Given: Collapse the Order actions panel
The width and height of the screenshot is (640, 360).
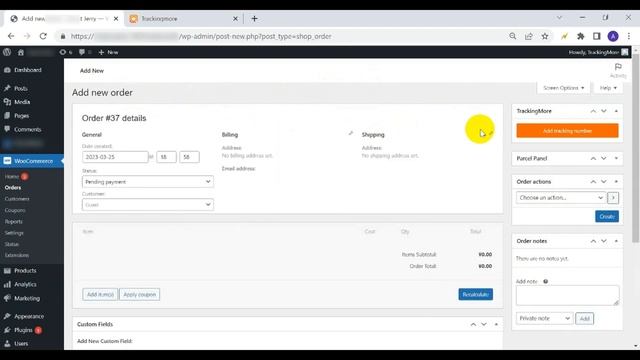Looking at the screenshot, I should (616, 182).
